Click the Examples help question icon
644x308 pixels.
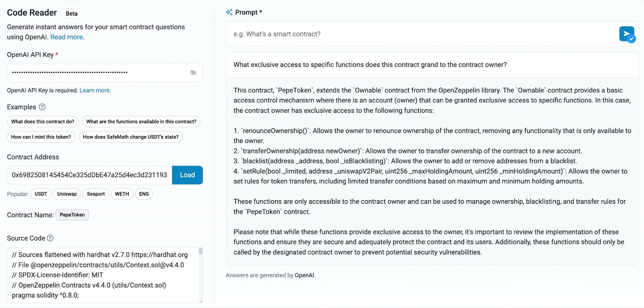pos(42,107)
